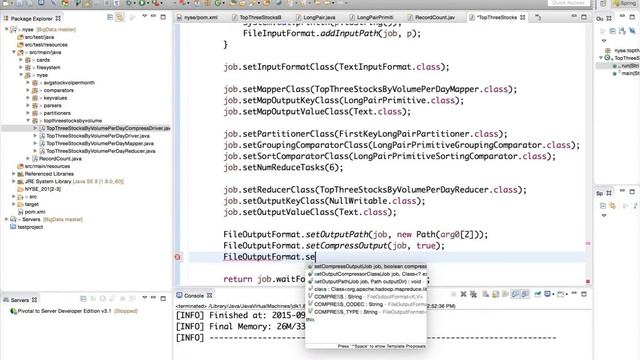Switch to the RecordCount.jav editor tab
Screen dimensions: 640x360
(x=431, y=18)
